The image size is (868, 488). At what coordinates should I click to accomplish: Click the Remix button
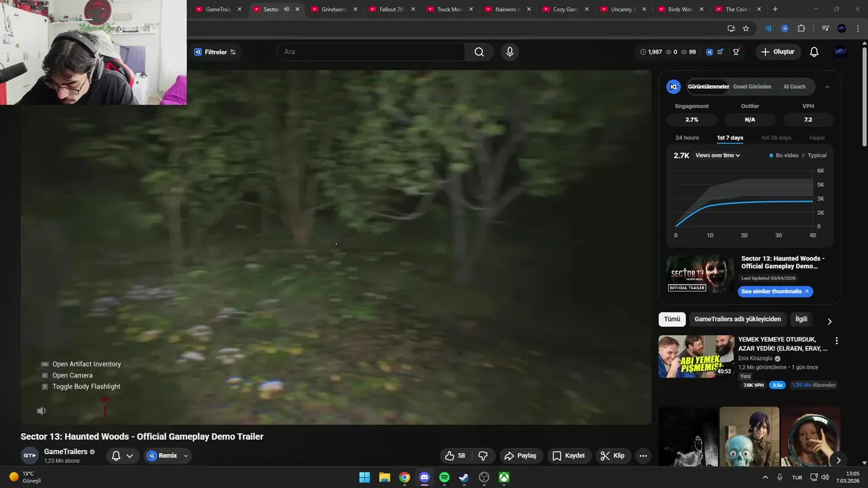[x=162, y=456]
